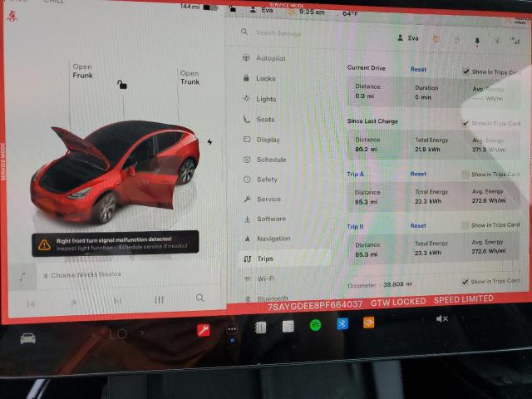Viewport: 532px width, 399px height.
Task: Toggle Since Last Charge Show in Trips Card
Action: pyautogui.click(x=466, y=123)
